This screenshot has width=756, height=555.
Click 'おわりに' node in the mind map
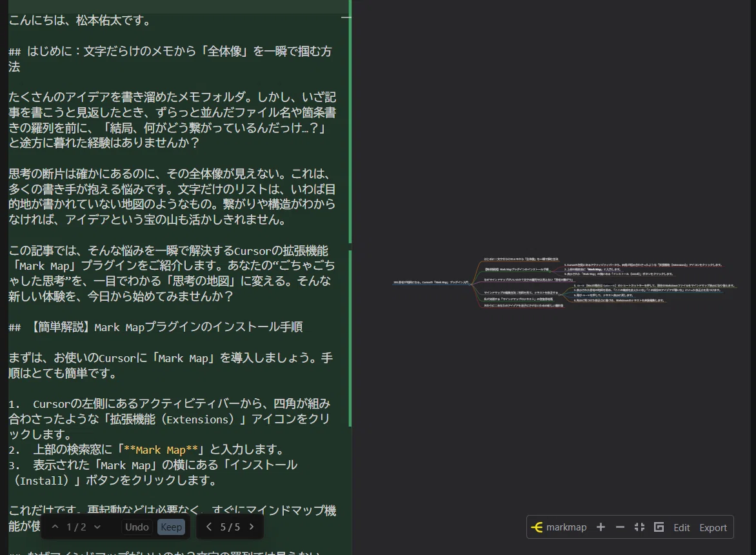523,306
